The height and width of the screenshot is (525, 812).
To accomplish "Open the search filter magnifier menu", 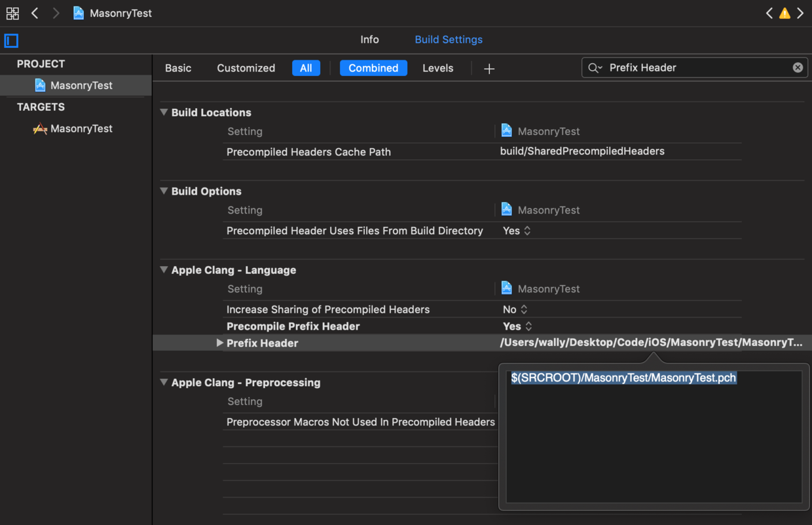I will 595,68.
